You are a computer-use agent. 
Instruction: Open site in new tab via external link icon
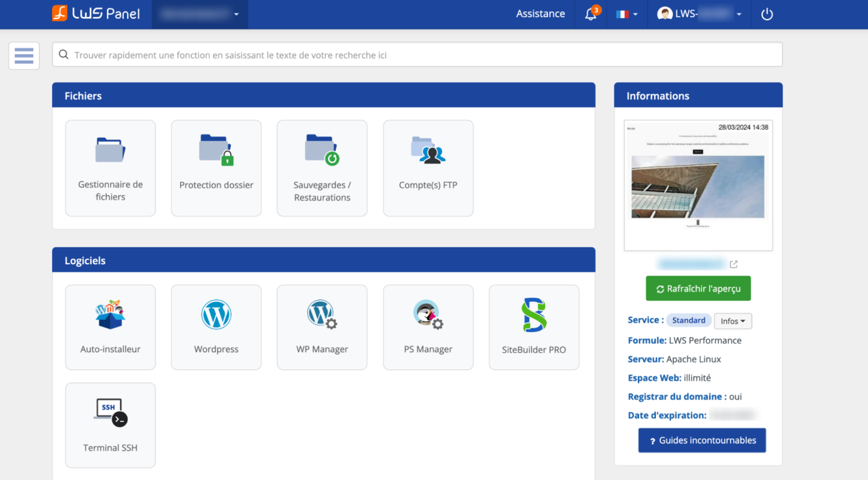tap(734, 264)
